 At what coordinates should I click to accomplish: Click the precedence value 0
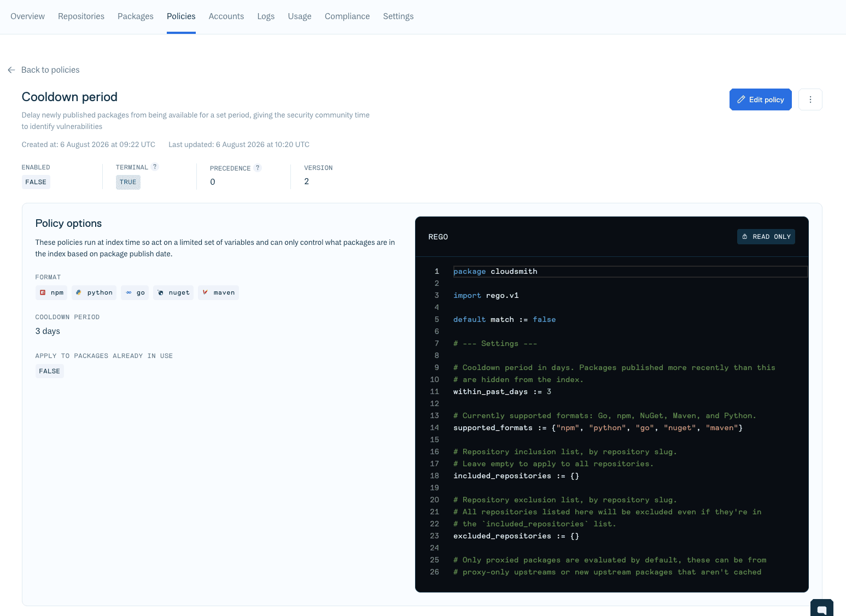213,182
